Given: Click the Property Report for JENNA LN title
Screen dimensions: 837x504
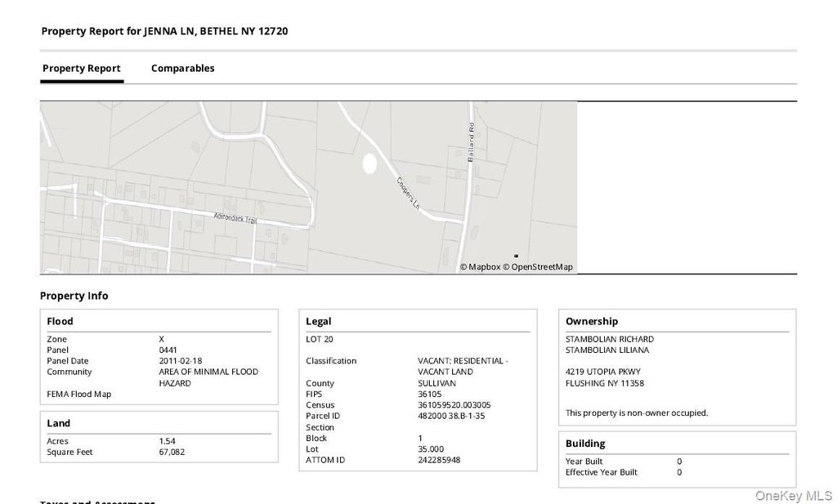Looking at the screenshot, I should coord(164,31).
